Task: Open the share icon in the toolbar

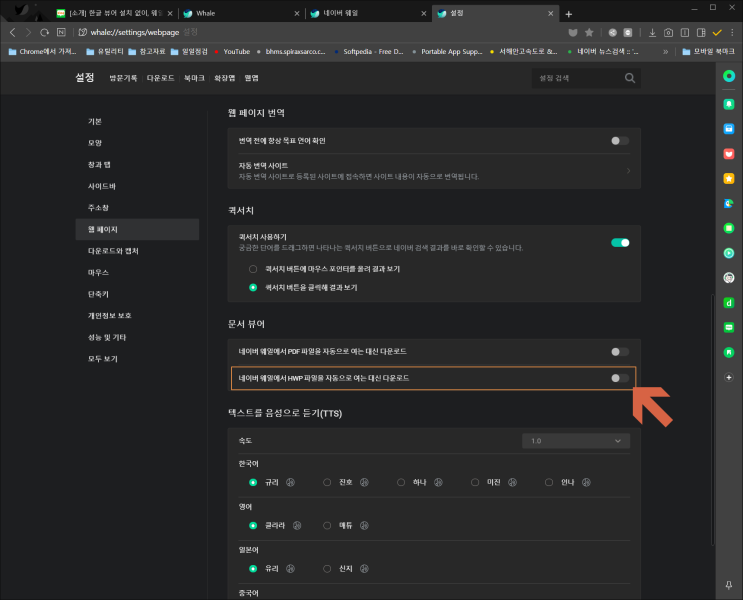Action: [613, 32]
